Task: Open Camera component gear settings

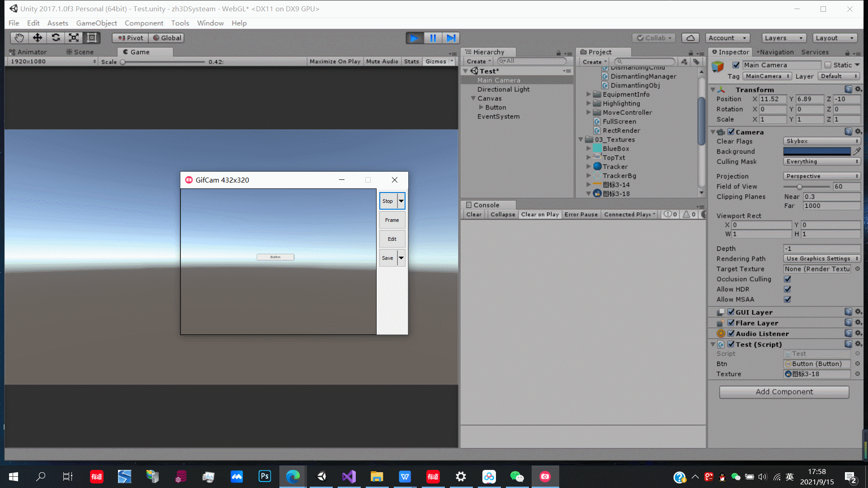Action: pyautogui.click(x=858, y=131)
